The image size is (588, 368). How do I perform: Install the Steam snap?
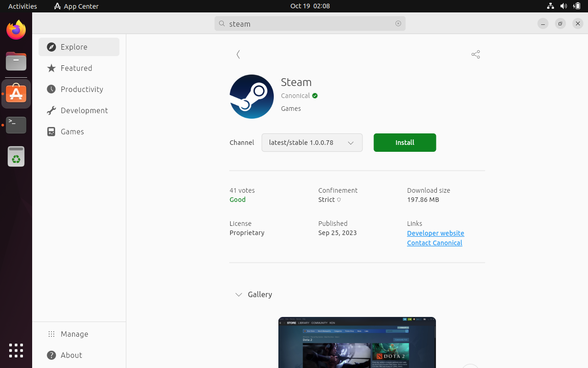coord(405,143)
